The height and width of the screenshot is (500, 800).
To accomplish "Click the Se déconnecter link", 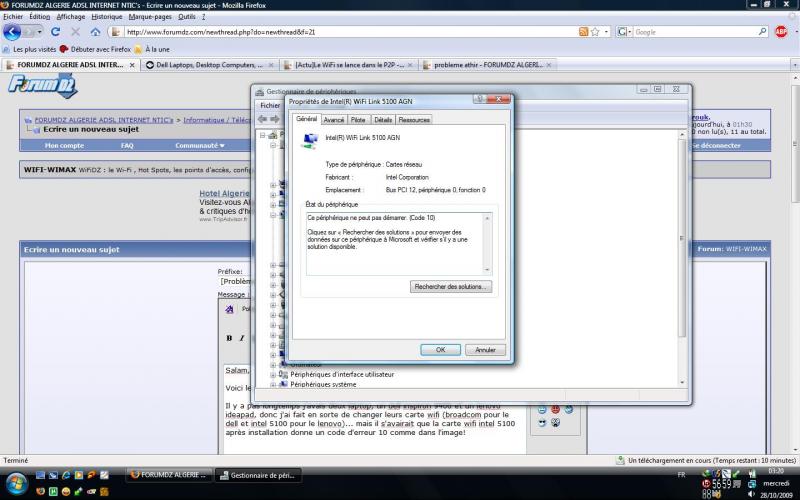I will point(716,145).
